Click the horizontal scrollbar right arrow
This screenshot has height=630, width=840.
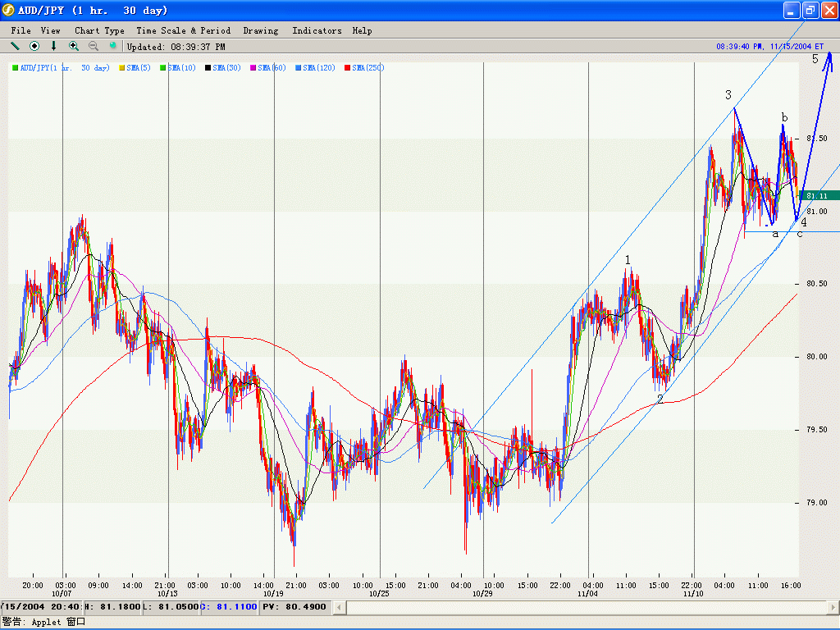832,607
